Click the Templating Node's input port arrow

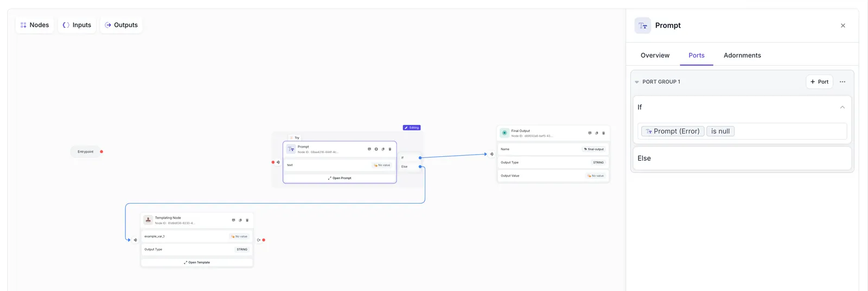point(136,240)
